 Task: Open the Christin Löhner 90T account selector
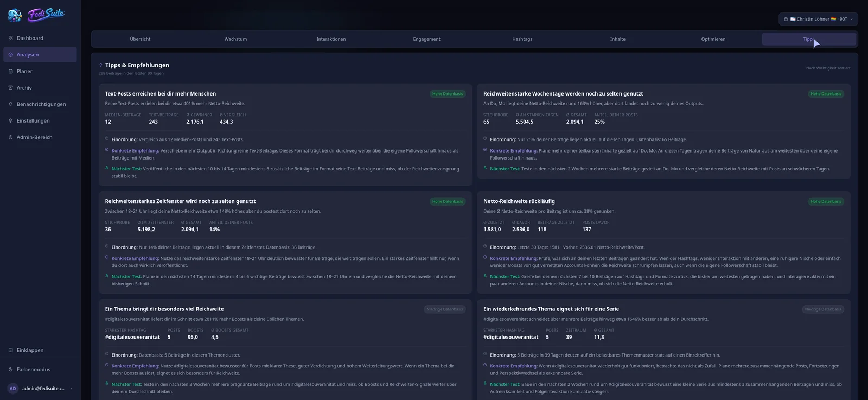(x=818, y=19)
